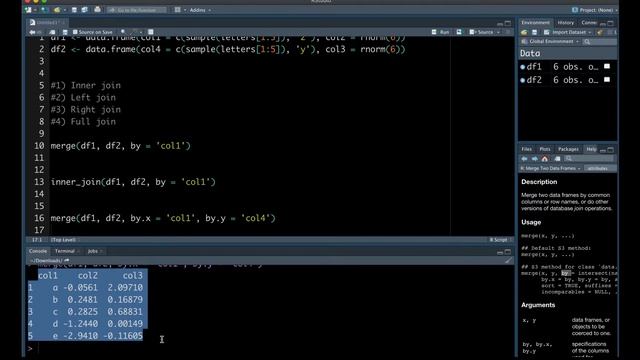The image size is (640, 360).
Task: Click code line merge(df1, df2, by = 'col1')
Action: [x=121, y=146]
